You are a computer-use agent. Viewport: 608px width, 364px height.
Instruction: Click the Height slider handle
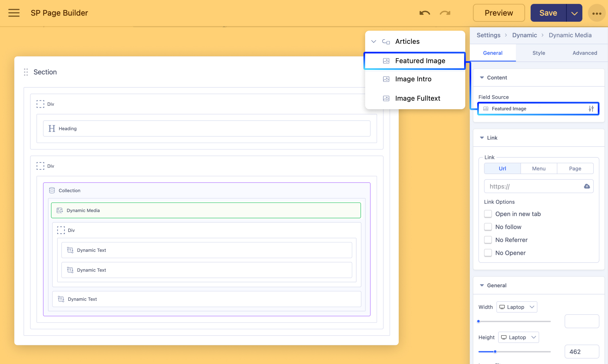tap(495, 352)
